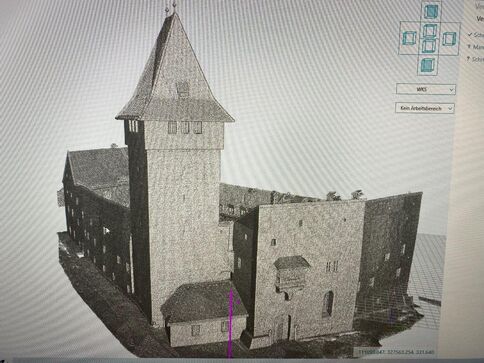Pick the lower center cube in the view cross
The width and height of the screenshot is (484, 363).
coord(428,46)
